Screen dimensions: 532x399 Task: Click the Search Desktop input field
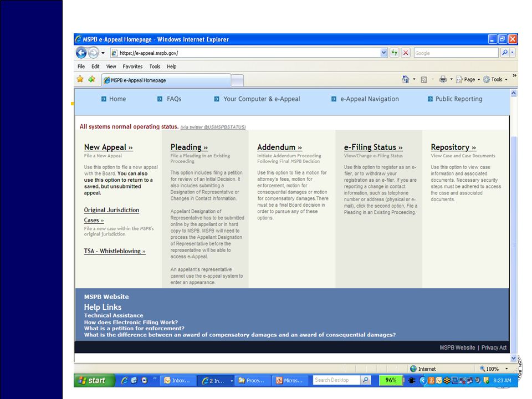[x=336, y=380]
